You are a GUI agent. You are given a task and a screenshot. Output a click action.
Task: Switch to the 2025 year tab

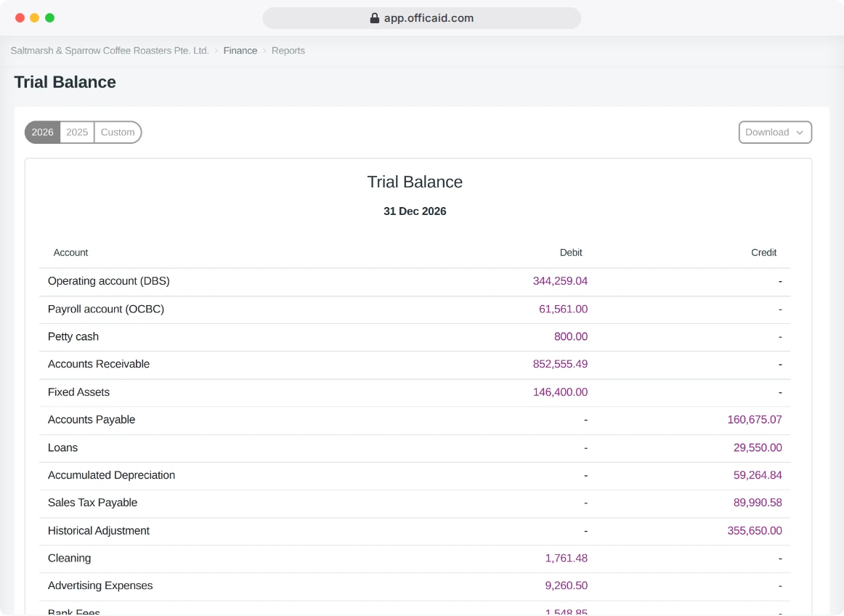(77, 132)
